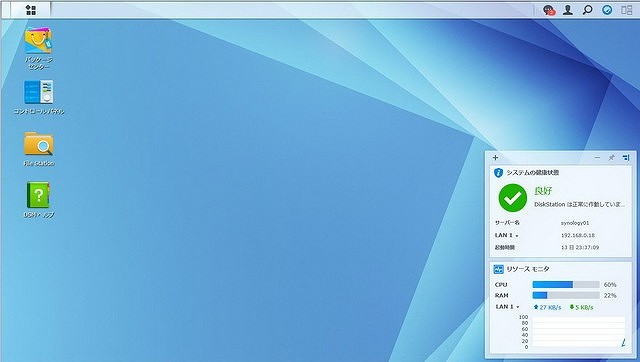Click uptime value 13 日 23:37:09
The image size is (640, 362).
click(x=580, y=248)
